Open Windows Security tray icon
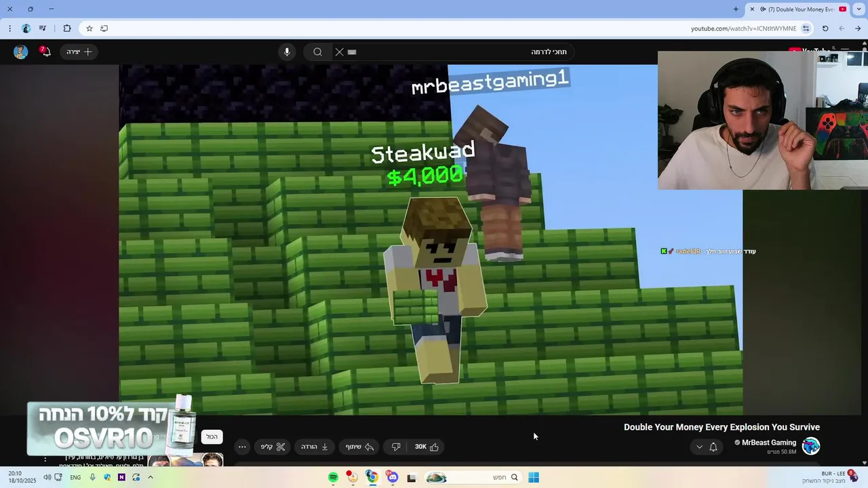 click(x=107, y=477)
